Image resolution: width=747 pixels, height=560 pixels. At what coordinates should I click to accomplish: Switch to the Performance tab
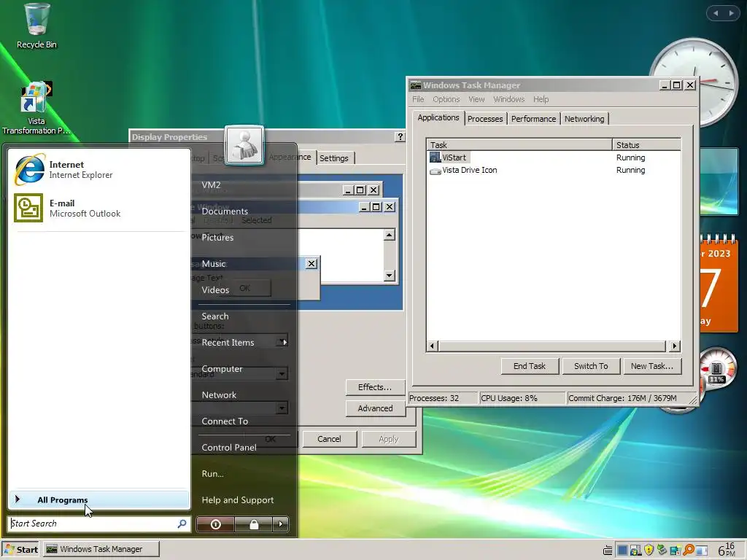[533, 119]
